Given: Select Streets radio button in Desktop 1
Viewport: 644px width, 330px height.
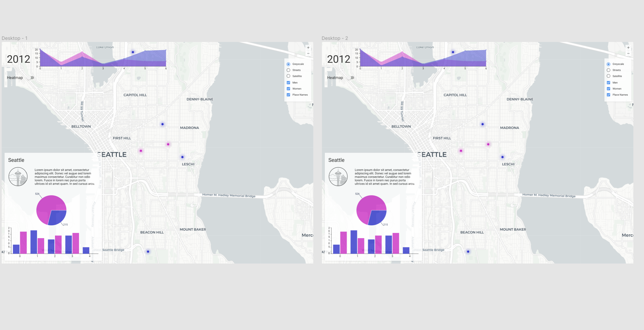Looking at the screenshot, I should point(288,70).
